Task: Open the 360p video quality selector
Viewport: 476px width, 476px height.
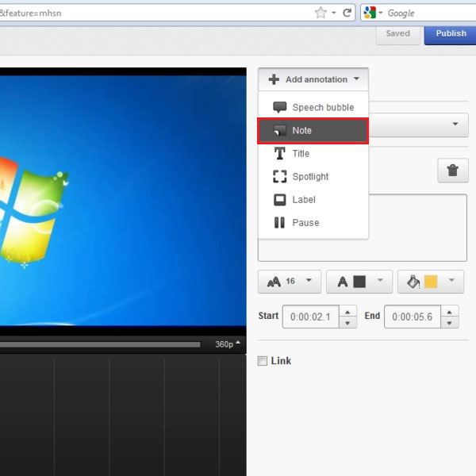Action: coord(228,344)
